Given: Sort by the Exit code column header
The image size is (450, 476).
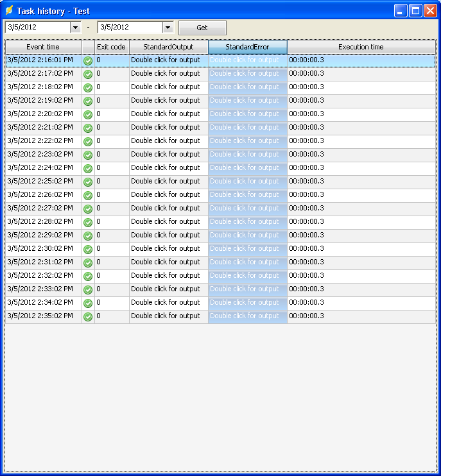Looking at the screenshot, I should pos(111,47).
